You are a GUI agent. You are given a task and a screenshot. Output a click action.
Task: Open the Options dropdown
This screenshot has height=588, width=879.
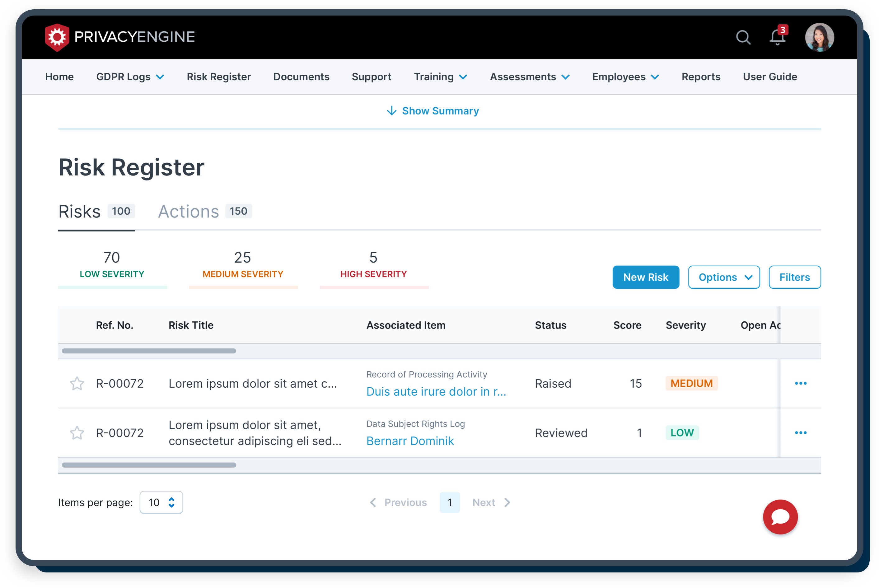724,277
